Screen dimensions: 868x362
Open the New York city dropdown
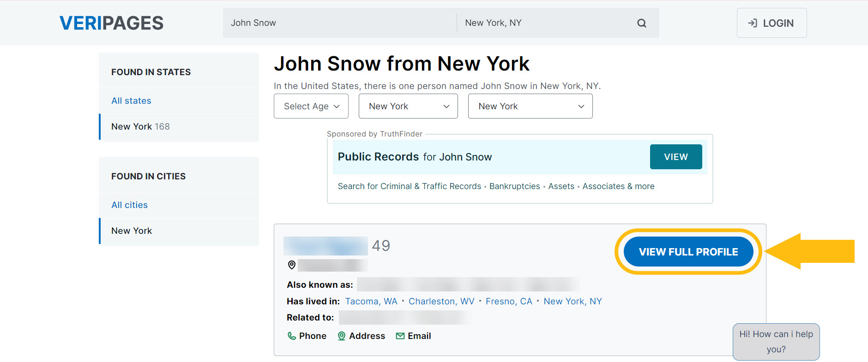[530, 107]
